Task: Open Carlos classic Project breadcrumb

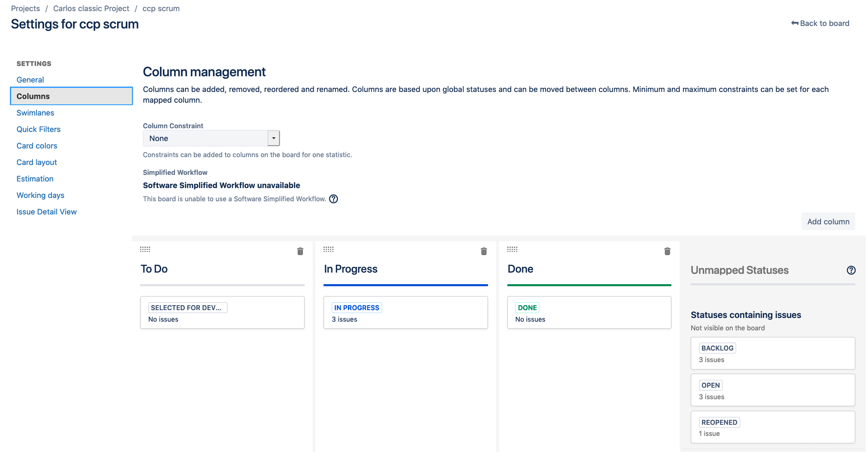Action: pos(91,9)
